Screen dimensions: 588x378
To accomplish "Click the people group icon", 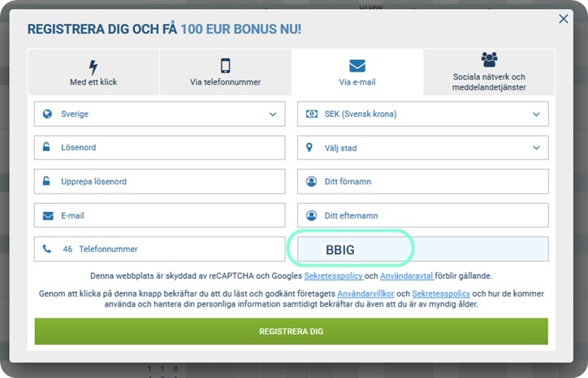I will [x=489, y=59].
